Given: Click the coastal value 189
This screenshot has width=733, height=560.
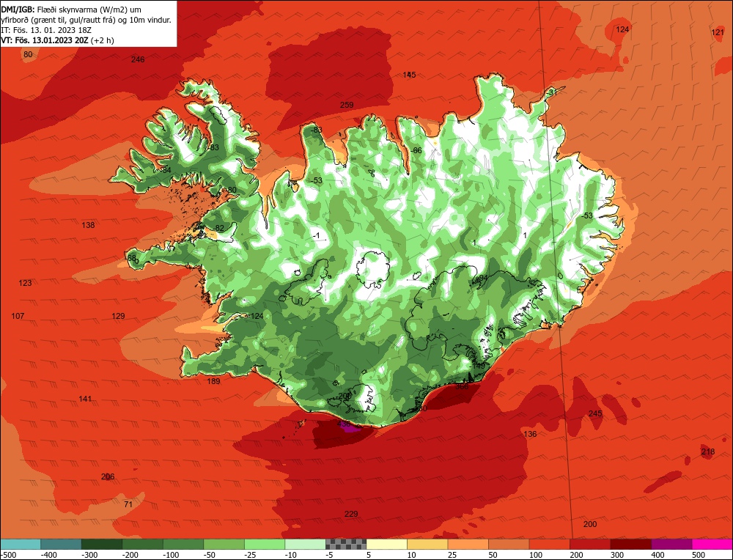Looking at the screenshot, I should coord(213,381).
